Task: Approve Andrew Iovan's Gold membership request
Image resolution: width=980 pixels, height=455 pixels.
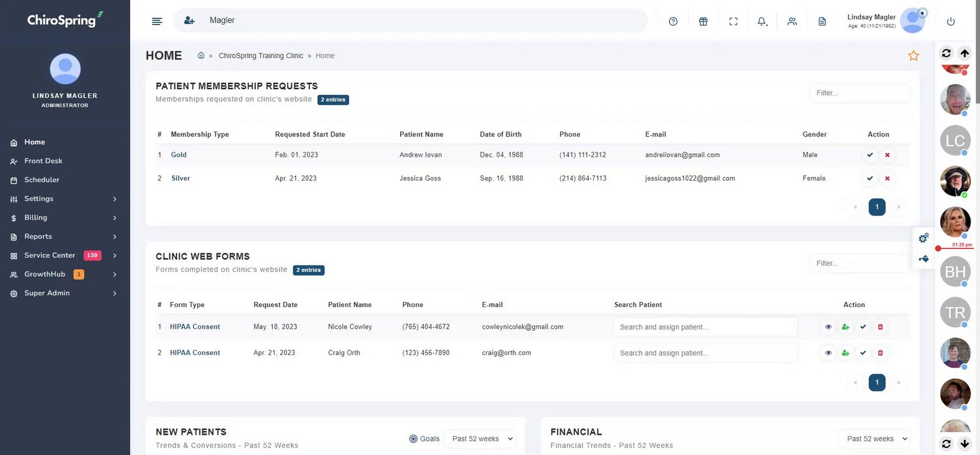Action: point(870,155)
